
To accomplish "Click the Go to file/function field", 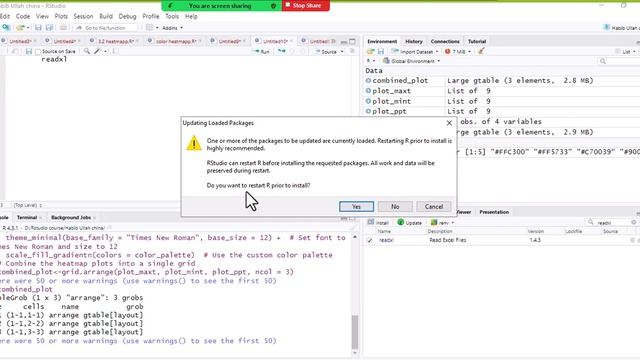I will coord(106,28).
